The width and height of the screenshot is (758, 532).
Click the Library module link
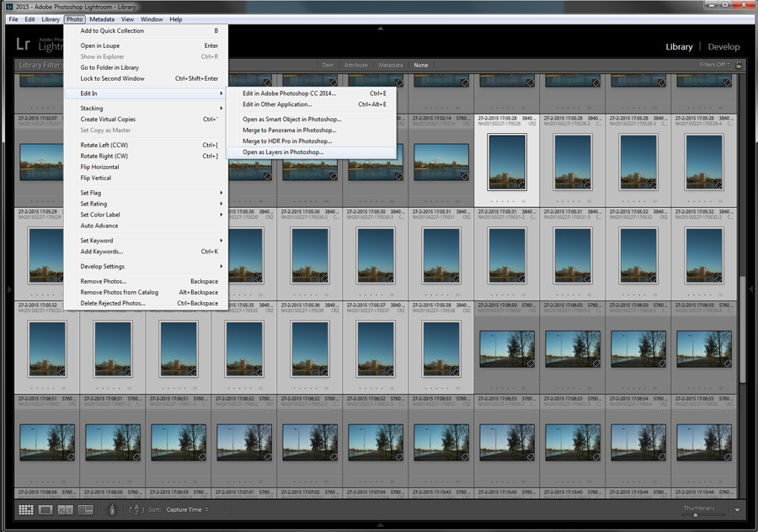point(679,47)
